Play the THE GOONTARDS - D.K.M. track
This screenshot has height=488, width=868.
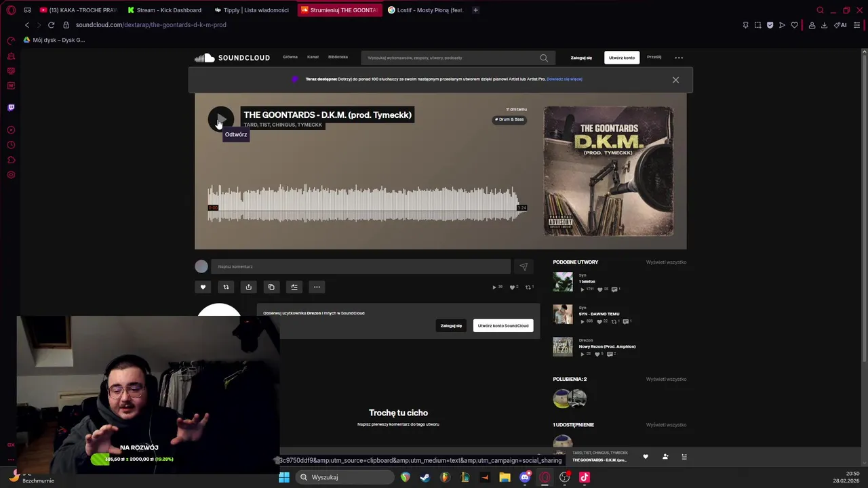(x=220, y=119)
